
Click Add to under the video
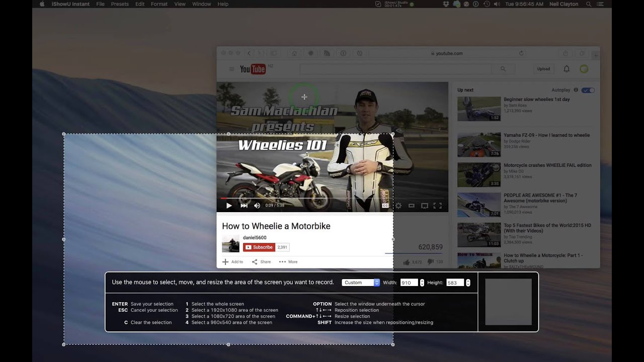[x=232, y=261]
